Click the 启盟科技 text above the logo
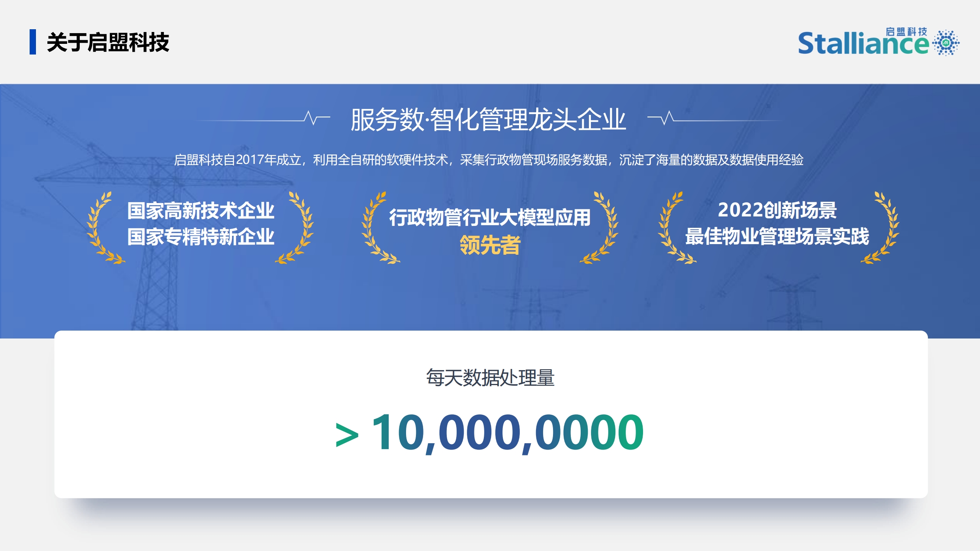Image resolution: width=980 pixels, height=551 pixels. click(x=906, y=32)
